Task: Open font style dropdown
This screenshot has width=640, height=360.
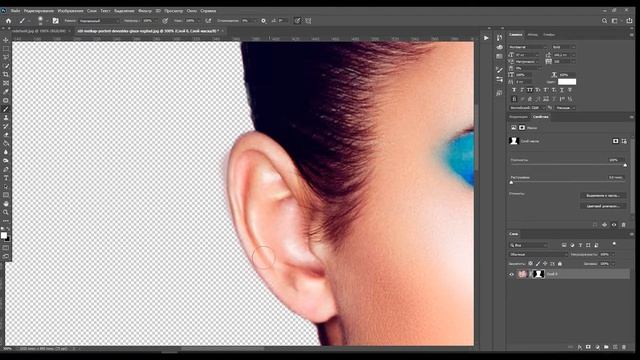Action: pos(563,47)
